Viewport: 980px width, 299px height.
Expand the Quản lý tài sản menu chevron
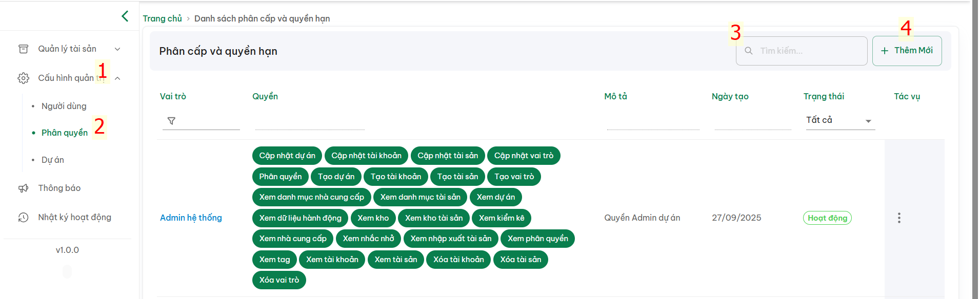[117, 49]
